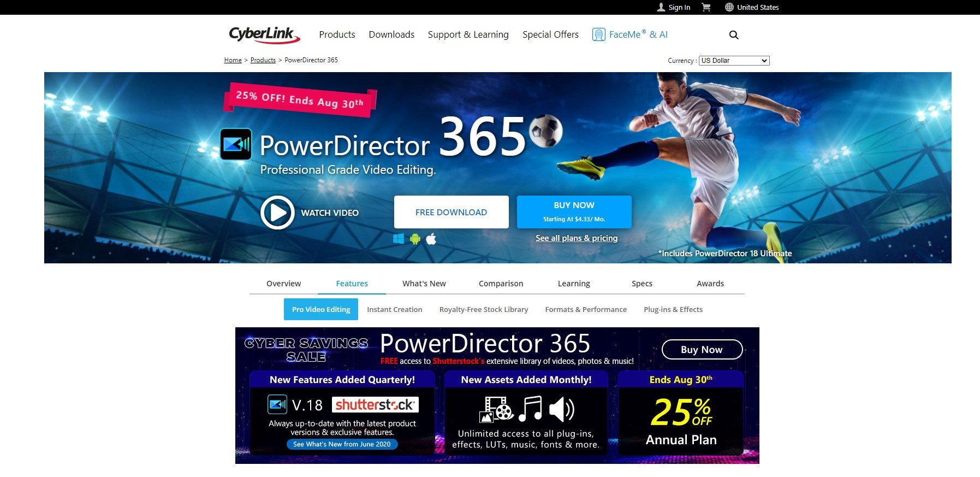Click the Apple platform icon
This screenshot has width=980, height=477.
coord(431,239)
